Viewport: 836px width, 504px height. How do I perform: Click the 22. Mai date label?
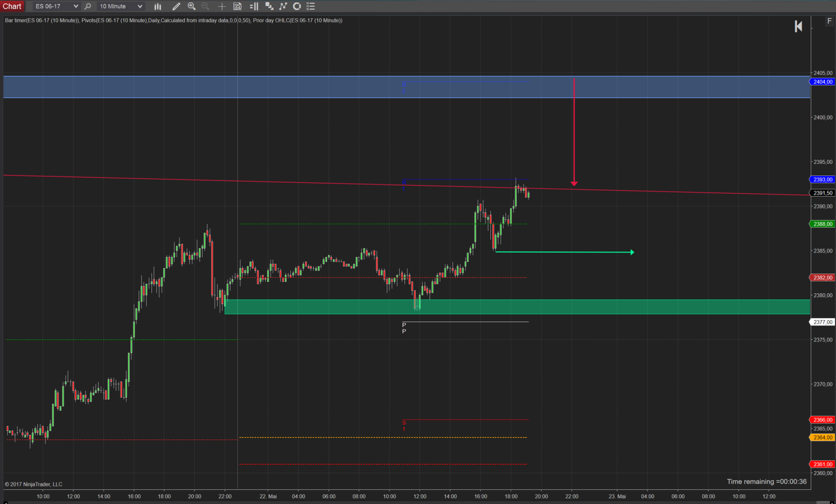click(x=268, y=496)
